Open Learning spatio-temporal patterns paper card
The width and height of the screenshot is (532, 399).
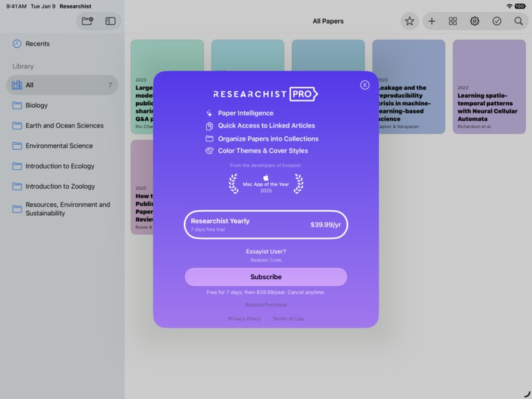(x=489, y=86)
